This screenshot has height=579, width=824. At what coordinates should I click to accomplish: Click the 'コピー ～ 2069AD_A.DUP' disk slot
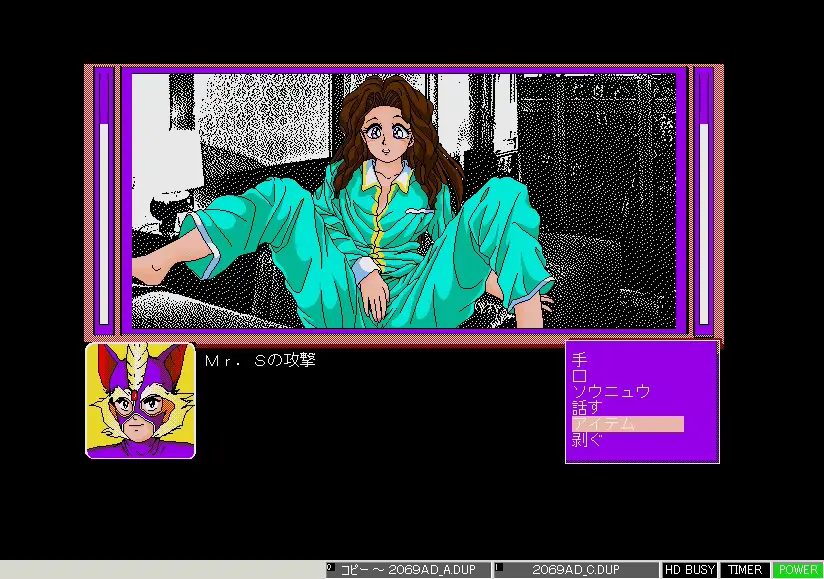click(x=408, y=570)
